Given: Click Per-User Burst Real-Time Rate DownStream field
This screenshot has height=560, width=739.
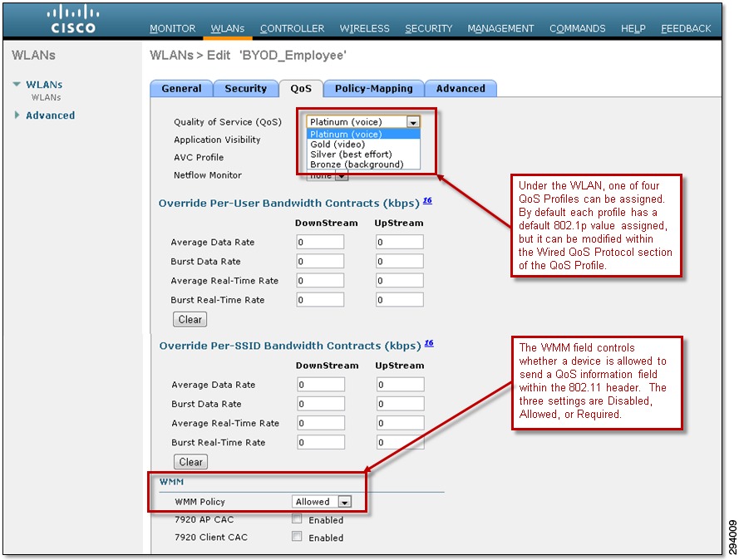Looking at the screenshot, I should [321, 300].
